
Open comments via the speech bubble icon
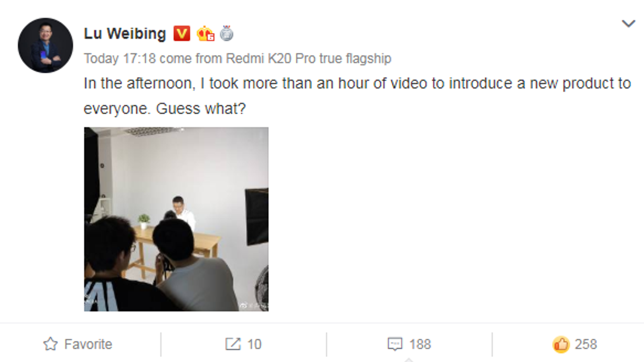tap(395, 344)
